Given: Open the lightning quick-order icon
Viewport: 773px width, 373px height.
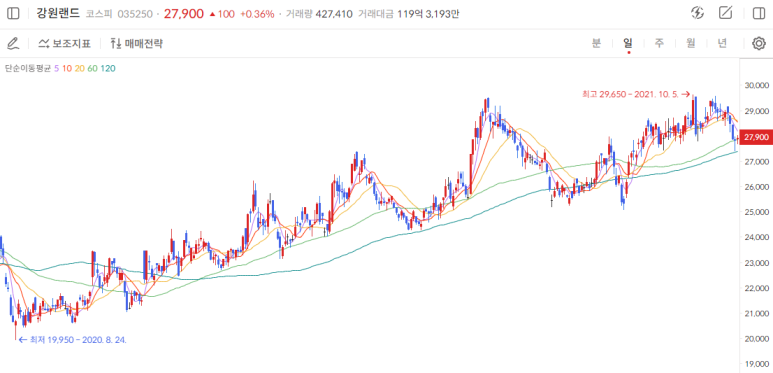Looking at the screenshot, I should pos(697,13).
